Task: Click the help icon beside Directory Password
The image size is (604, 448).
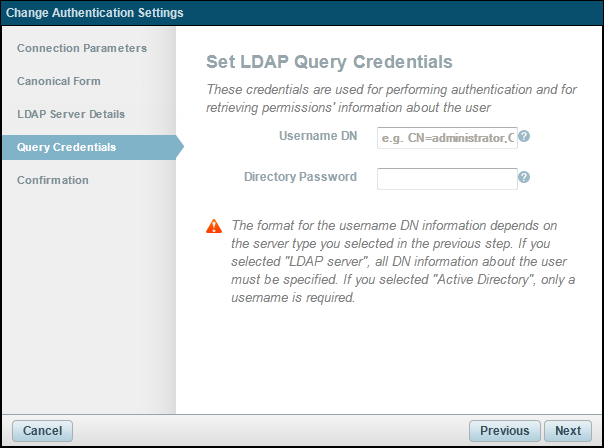Action: [x=524, y=178]
